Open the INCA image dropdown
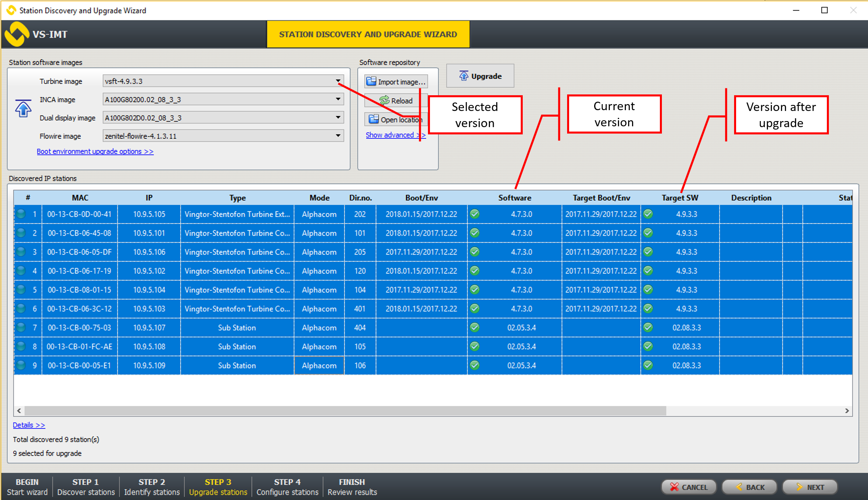This screenshot has height=500, width=868. click(338, 99)
